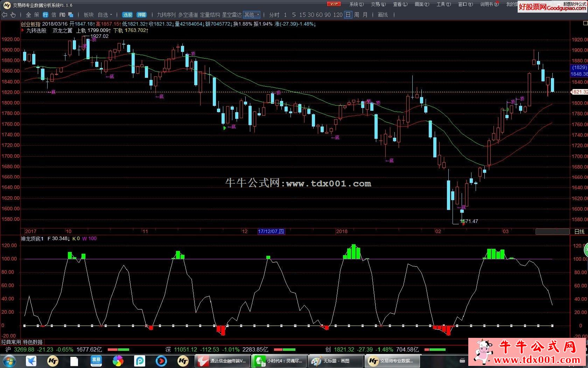Click the back arrow icon in toolbar

(5, 15)
